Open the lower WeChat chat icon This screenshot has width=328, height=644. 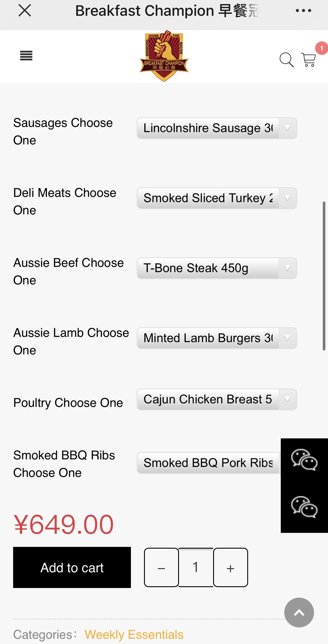click(304, 507)
